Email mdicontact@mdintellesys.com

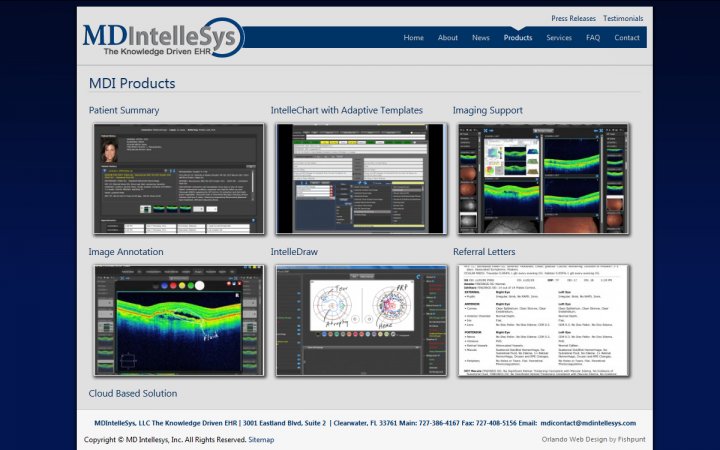click(588, 423)
